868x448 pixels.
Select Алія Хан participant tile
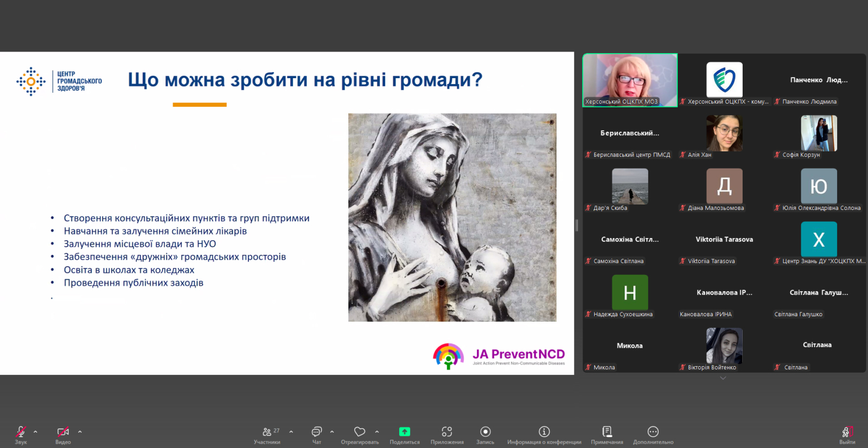(x=724, y=133)
